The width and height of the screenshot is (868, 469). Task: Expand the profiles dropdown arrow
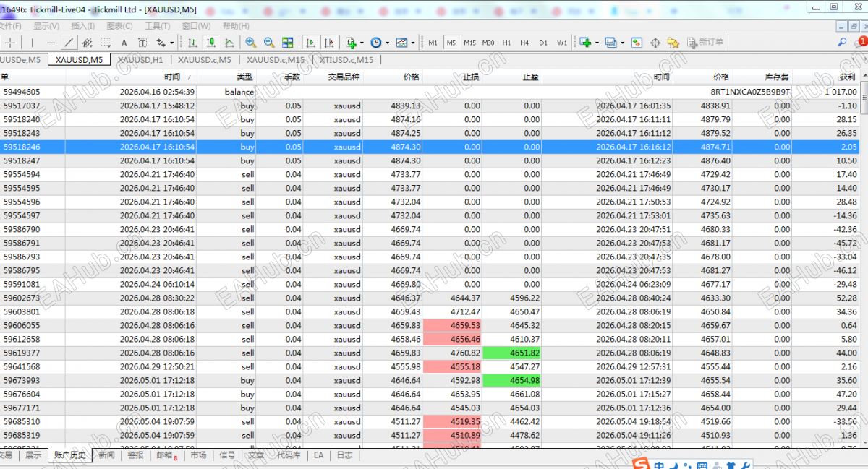[622, 43]
